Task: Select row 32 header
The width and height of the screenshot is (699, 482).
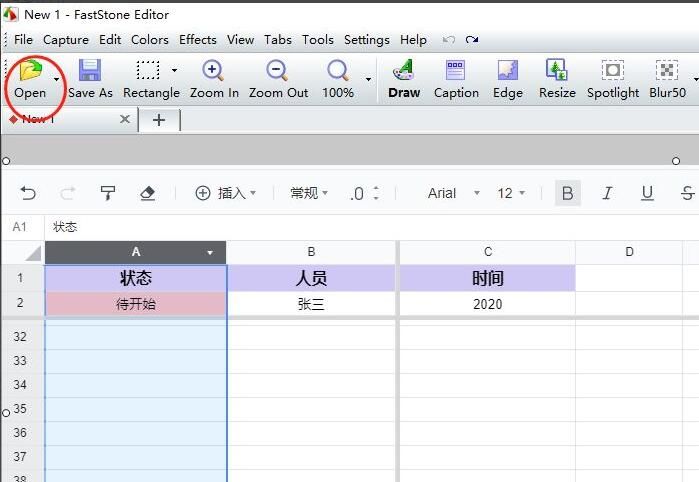Action: [21, 337]
